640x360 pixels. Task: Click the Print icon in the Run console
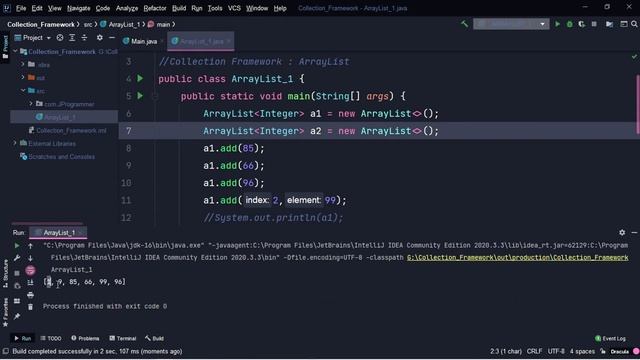click(x=30, y=295)
